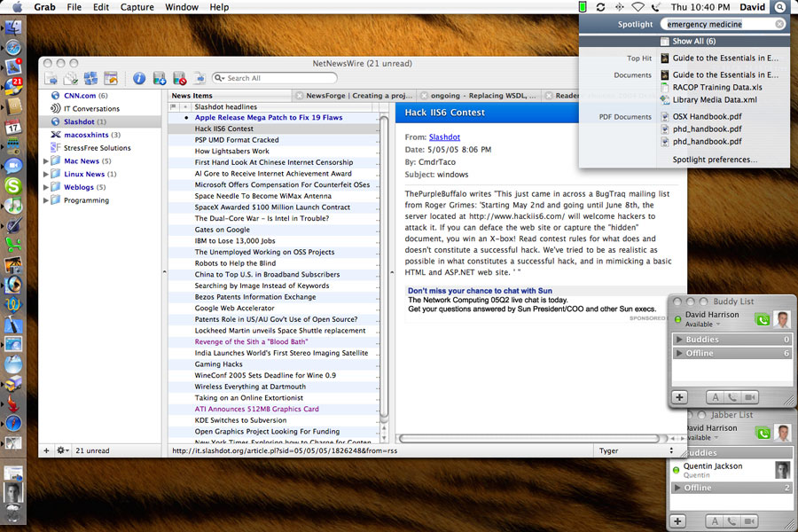The width and height of the screenshot is (798, 532).
Task: Open the Window menu
Action: (x=182, y=7)
